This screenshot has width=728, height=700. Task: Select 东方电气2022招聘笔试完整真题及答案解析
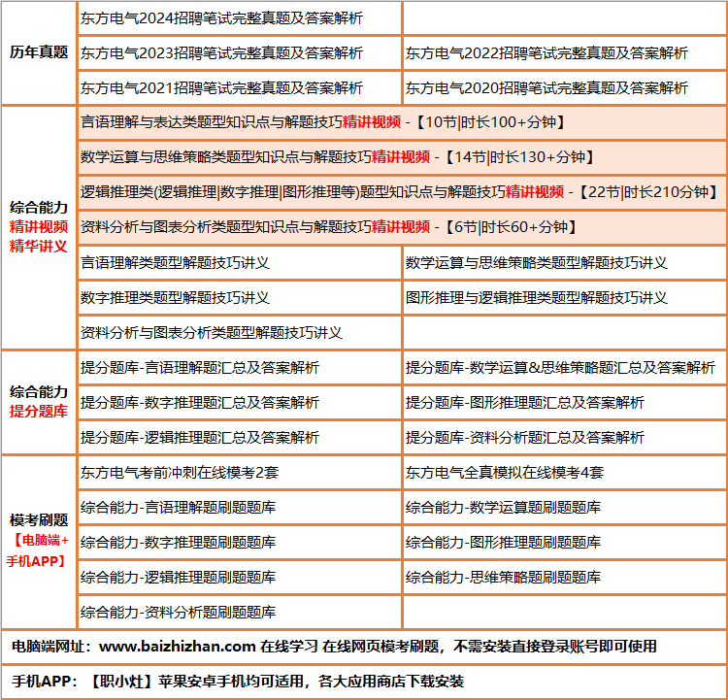[546, 53]
